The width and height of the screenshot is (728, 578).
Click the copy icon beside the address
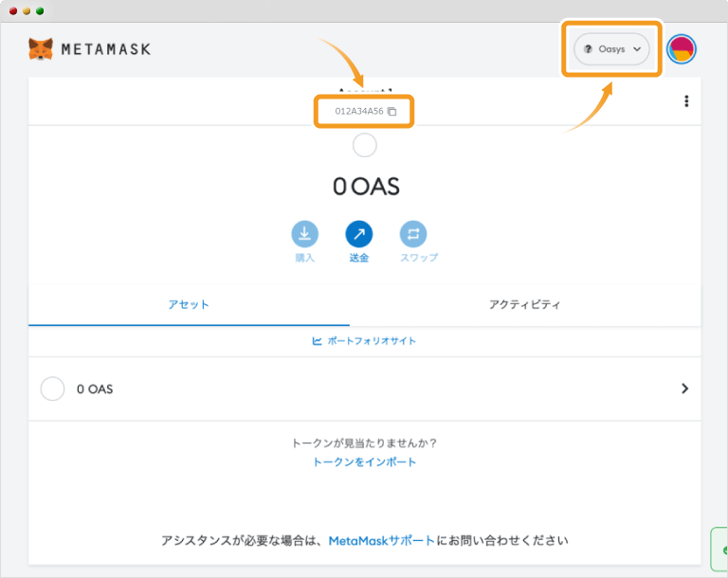[391, 112]
